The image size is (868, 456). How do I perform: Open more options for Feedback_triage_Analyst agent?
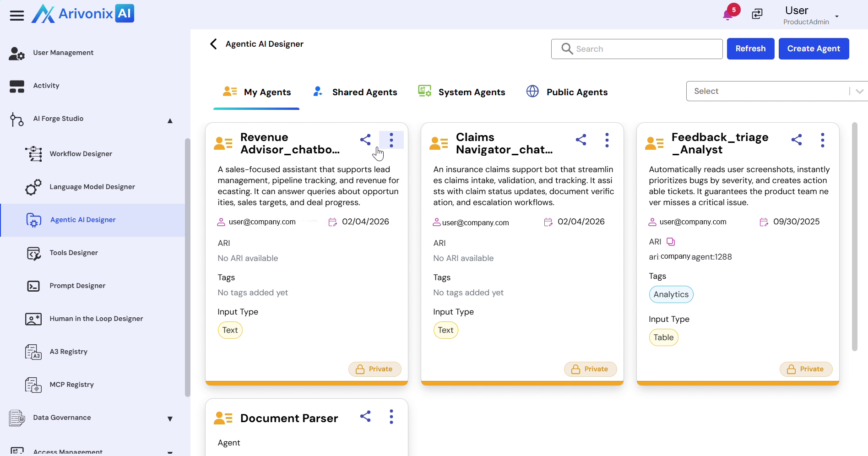[x=822, y=140]
